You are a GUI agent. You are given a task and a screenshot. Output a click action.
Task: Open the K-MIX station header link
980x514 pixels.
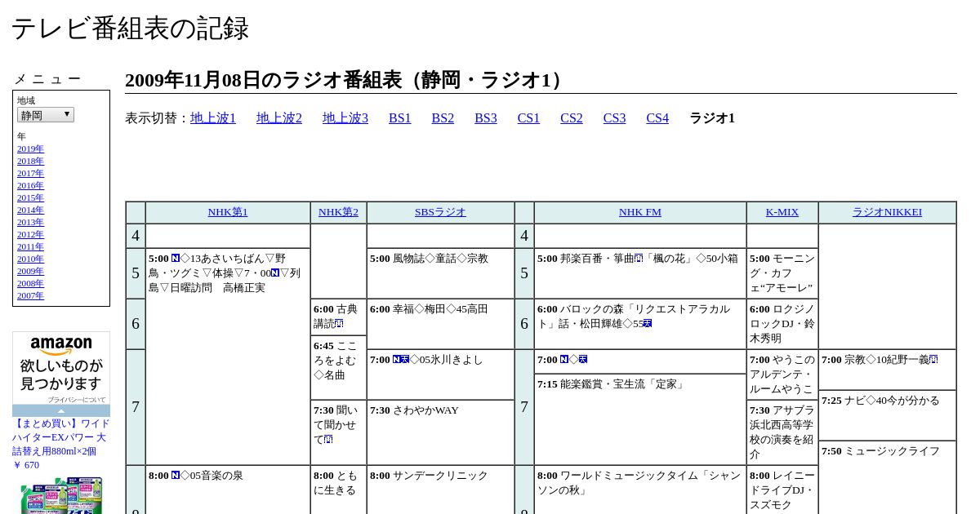782,212
